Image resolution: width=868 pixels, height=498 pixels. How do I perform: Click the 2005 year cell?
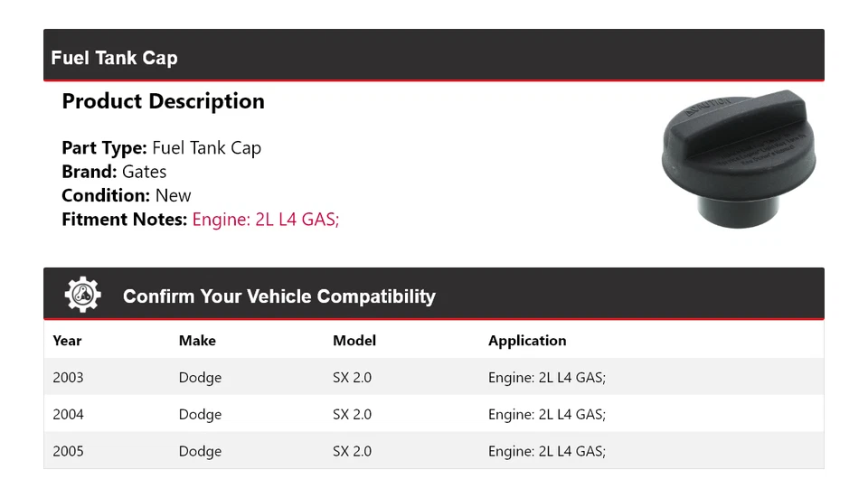coord(68,451)
